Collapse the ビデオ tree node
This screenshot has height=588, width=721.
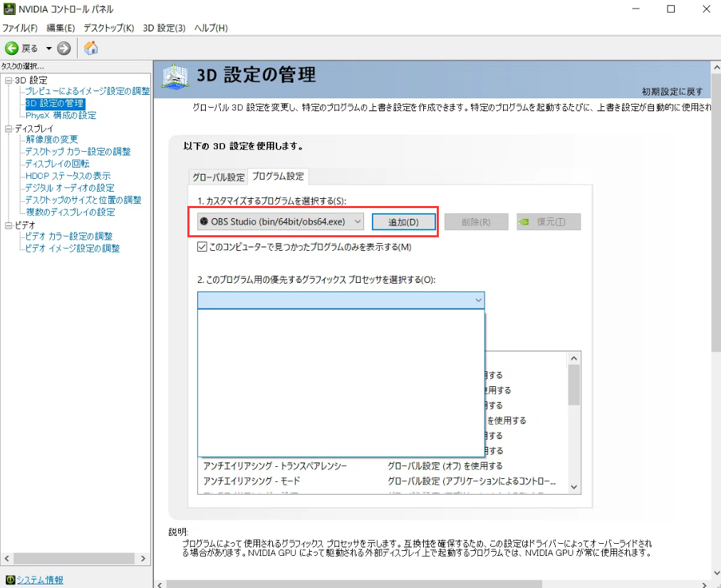9,225
